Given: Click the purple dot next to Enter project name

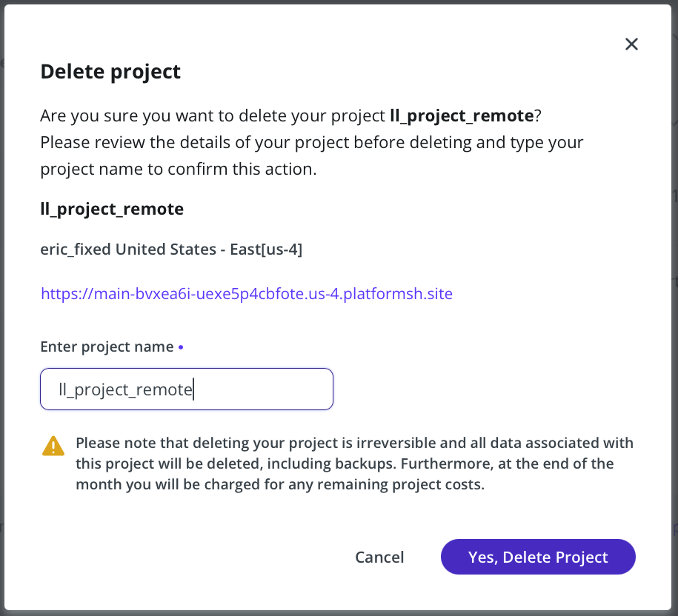Looking at the screenshot, I should [181, 346].
